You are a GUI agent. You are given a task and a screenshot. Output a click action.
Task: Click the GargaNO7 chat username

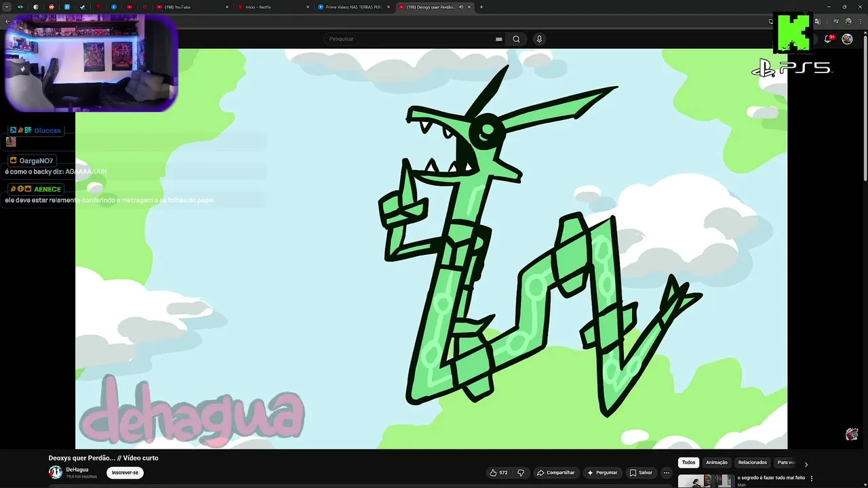[x=37, y=161]
